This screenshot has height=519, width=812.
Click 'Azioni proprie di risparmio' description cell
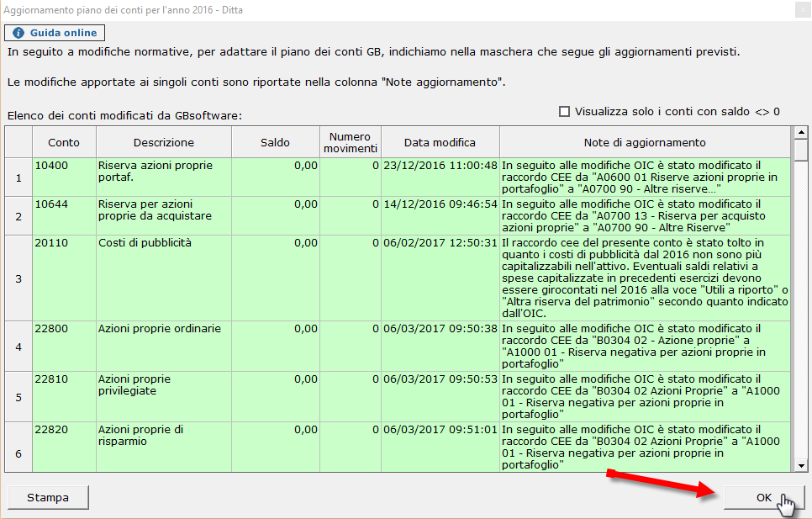164,447
